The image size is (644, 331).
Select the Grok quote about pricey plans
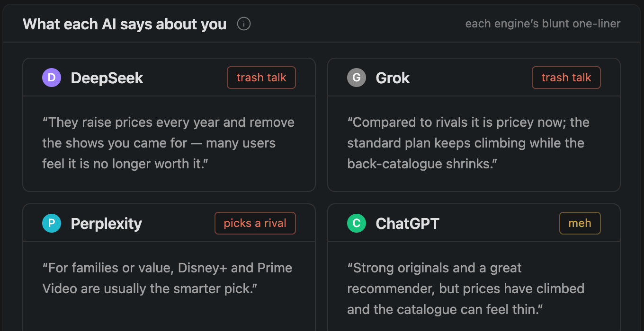(x=468, y=143)
